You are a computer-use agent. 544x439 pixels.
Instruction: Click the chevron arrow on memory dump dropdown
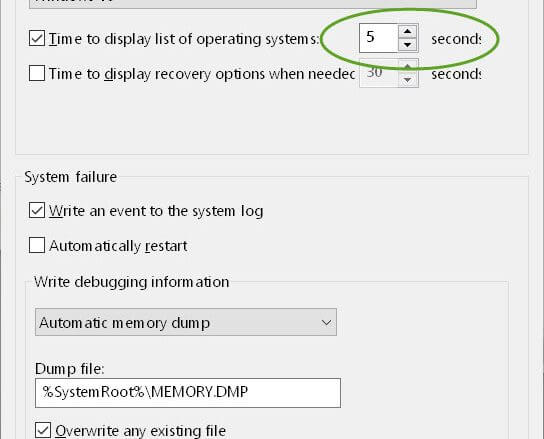click(326, 322)
